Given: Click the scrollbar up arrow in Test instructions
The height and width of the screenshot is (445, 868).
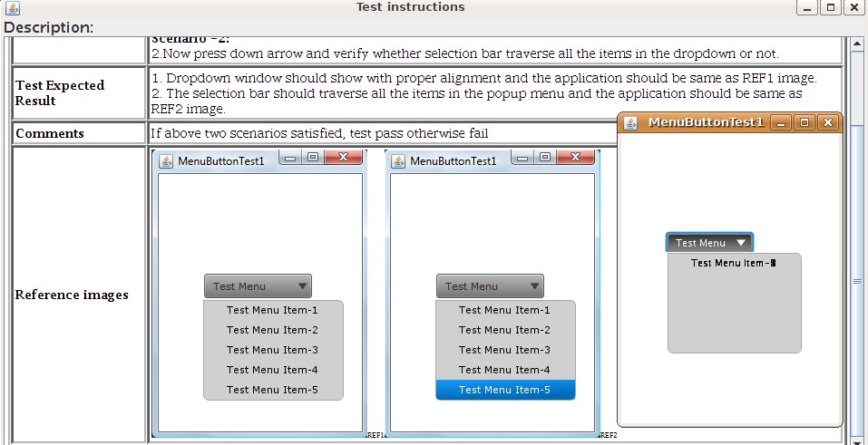Looking at the screenshot, I should tap(856, 44).
